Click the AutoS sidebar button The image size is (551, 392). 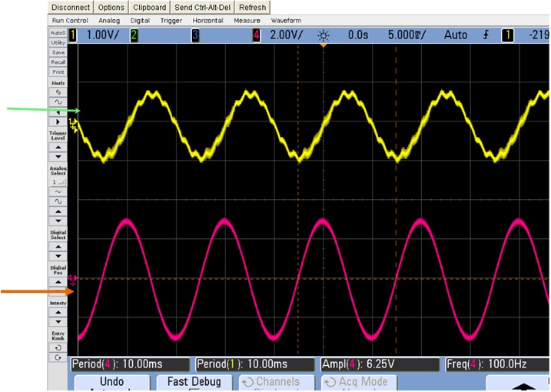coord(58,33)
